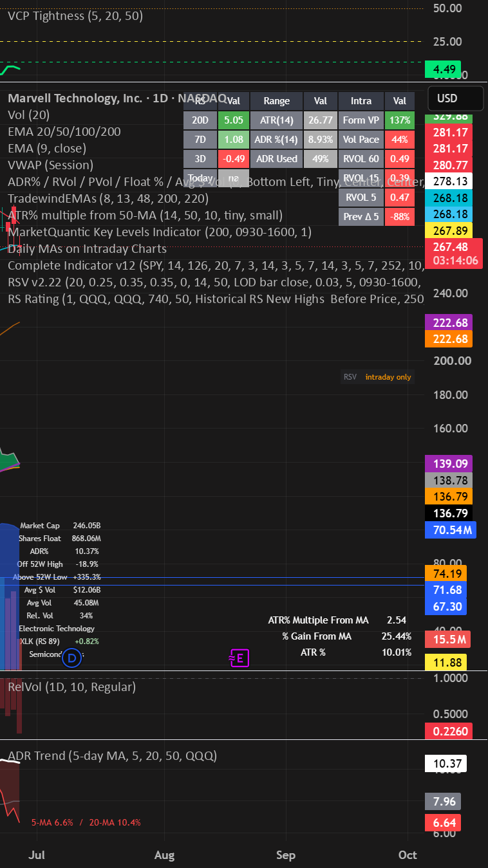Viewport: 488px width, 868px height.
Task: Click the RVOL 60 cell
Action: 361,158
